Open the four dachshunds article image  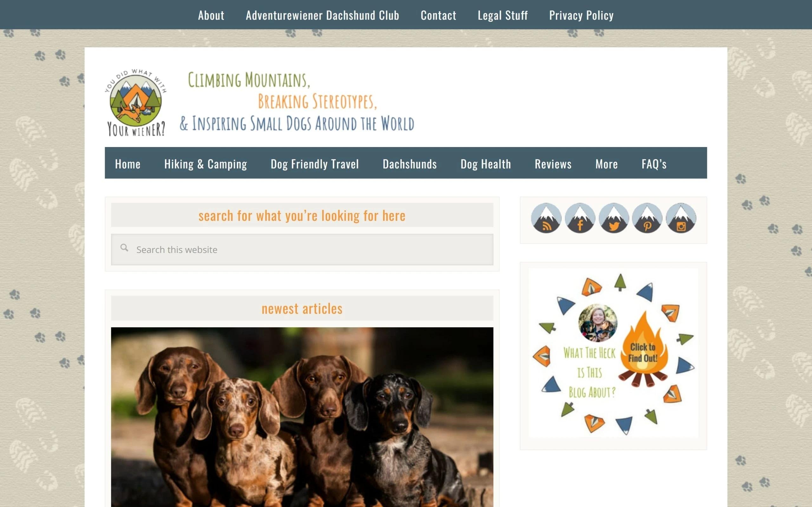click(x=302, y=417)
